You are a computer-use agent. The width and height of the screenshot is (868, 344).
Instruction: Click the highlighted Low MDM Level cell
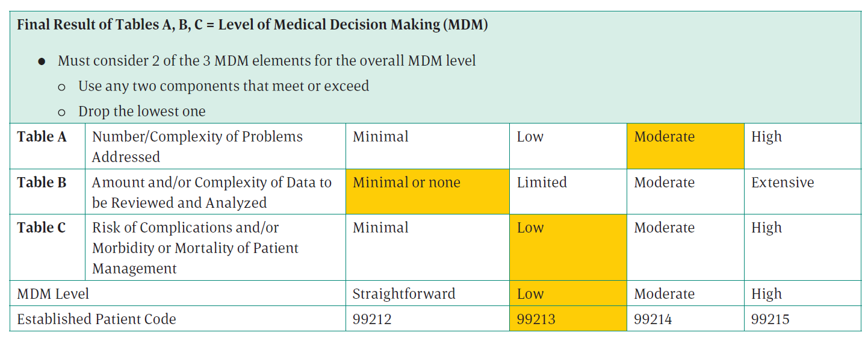pos(568,293)
